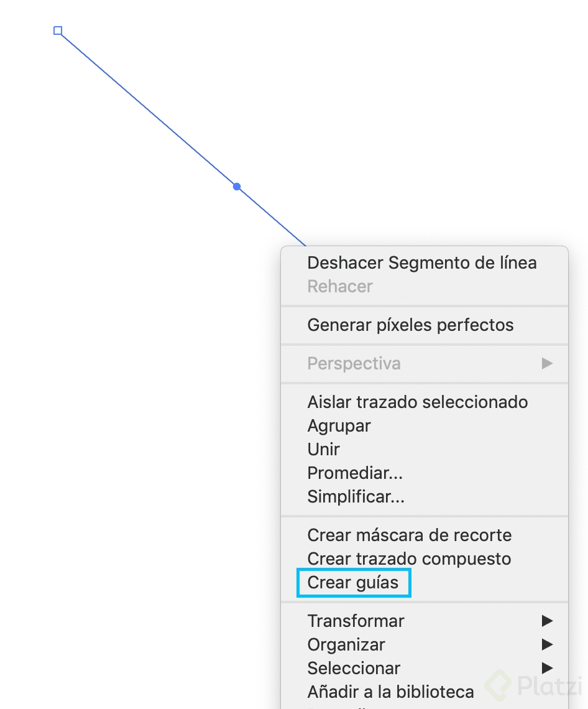588x709 pixels.
Task: Click the square endpoint anchor at top left
Action: pos(58,30)
